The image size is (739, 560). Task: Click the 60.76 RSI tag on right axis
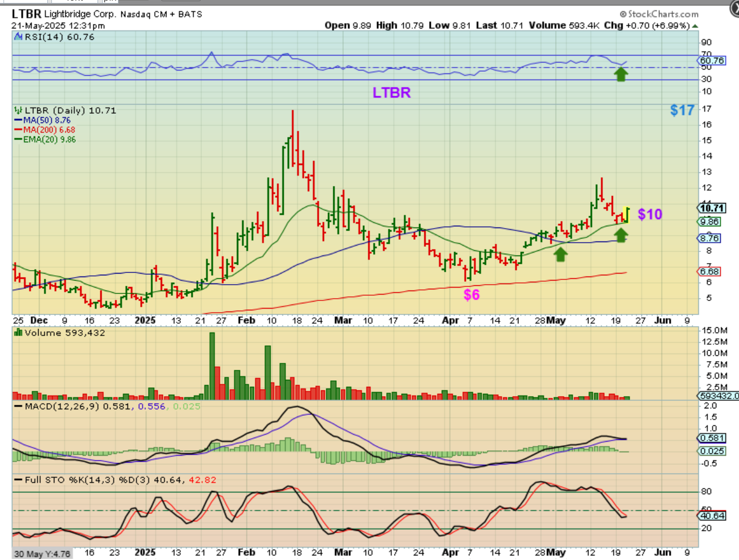pos(712,61)
